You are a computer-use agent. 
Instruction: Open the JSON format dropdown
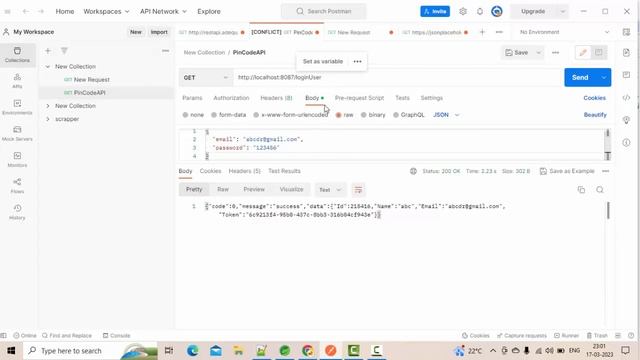(446, 115)
